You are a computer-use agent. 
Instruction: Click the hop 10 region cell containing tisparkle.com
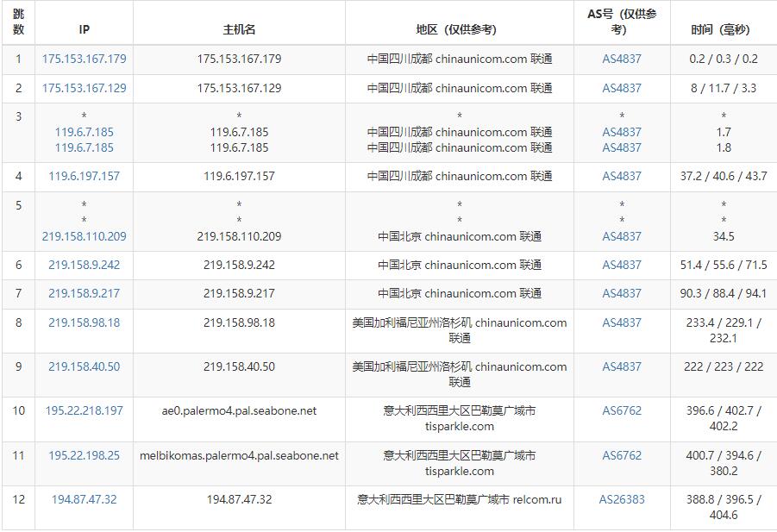coord(460,418)
